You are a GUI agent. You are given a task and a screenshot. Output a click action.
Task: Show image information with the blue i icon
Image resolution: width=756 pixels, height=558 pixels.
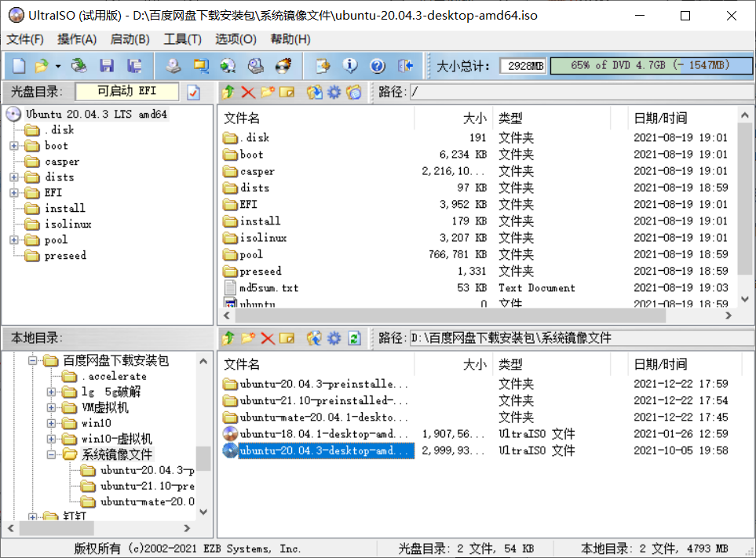(350, 66)
